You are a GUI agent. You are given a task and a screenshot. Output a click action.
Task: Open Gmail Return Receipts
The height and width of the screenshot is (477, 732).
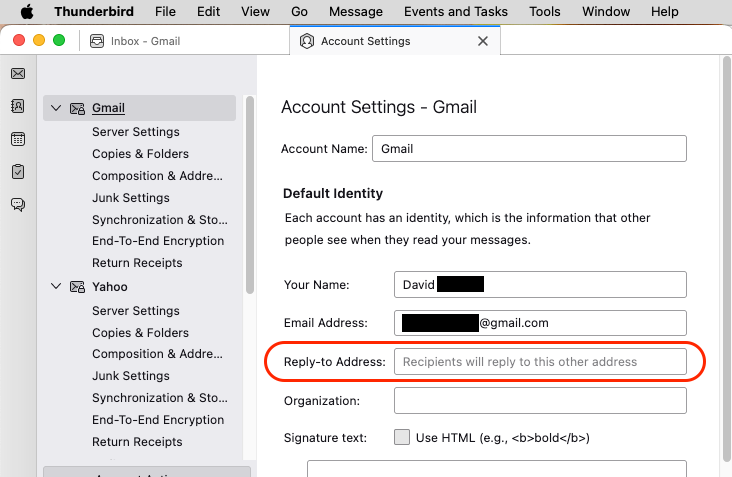tap(137, 263)
